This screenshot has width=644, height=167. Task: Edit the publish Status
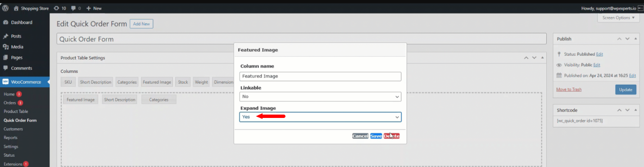coord(599,54)
